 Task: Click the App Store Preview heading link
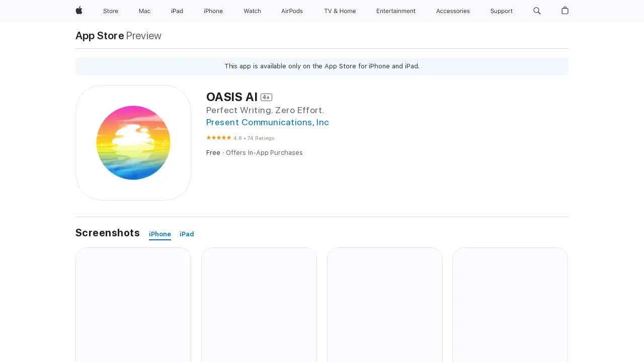click(x=99, y=36)
